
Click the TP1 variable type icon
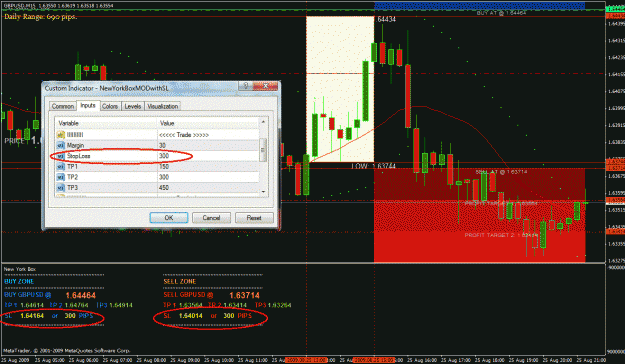(61, 167)
